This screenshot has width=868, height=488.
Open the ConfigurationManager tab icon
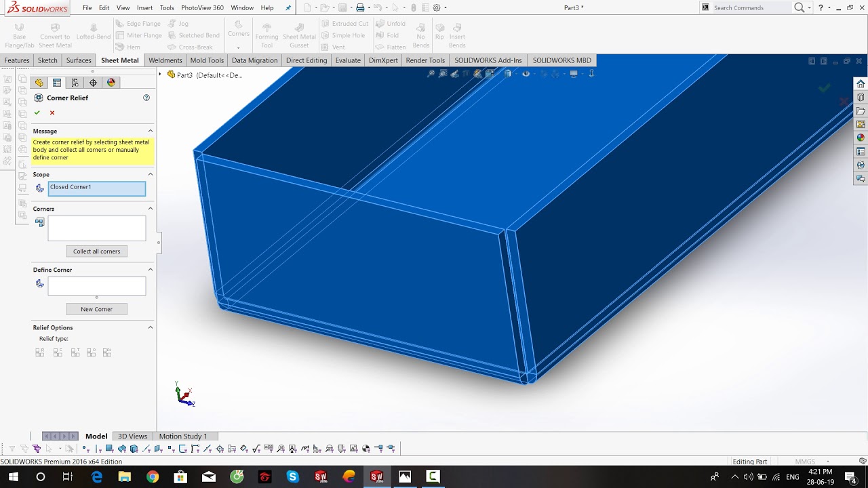75,83
